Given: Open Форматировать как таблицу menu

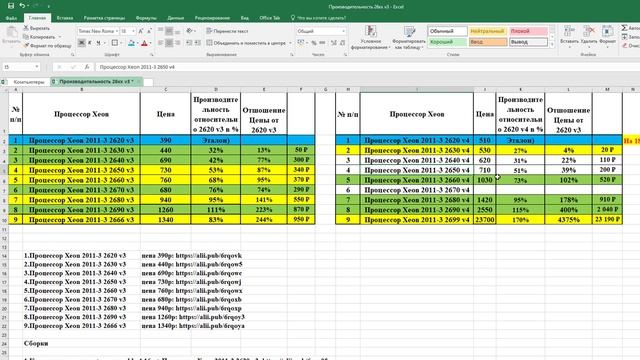Looking at the screenshot, I should click(x=409, y=38).
